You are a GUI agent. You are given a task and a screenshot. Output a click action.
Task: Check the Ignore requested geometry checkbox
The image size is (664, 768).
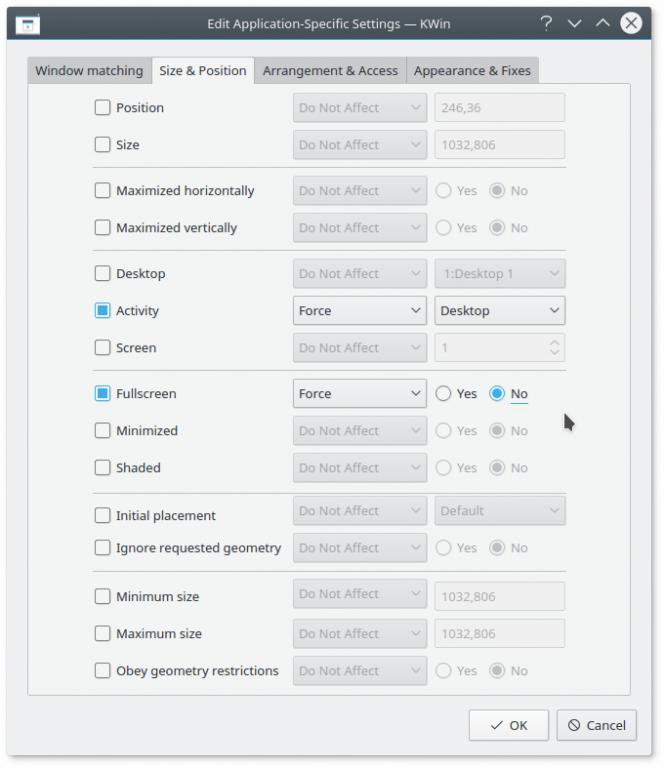102,548
